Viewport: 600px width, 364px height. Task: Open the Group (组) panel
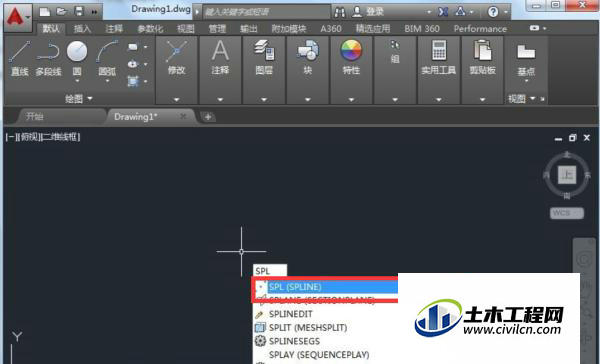(395, 53)
